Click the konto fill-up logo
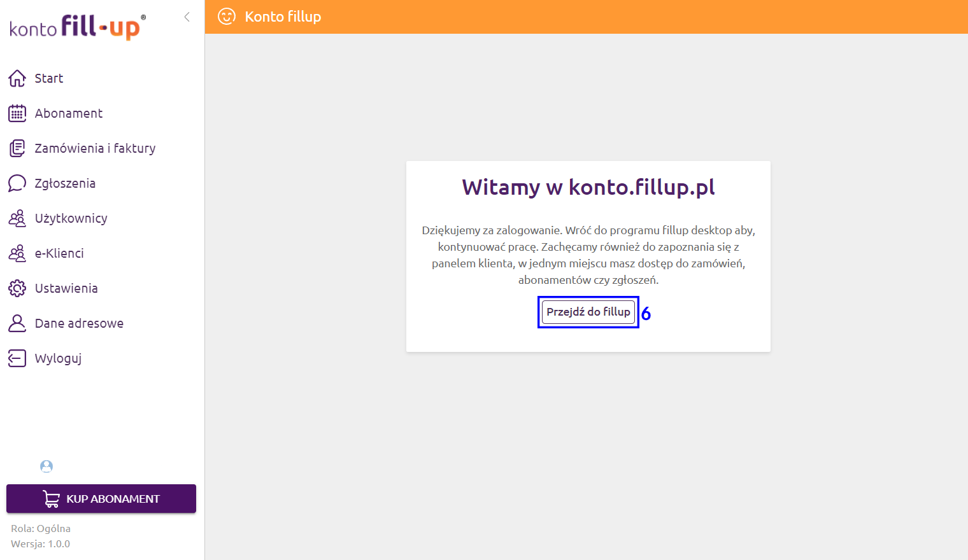 (78, 27)
